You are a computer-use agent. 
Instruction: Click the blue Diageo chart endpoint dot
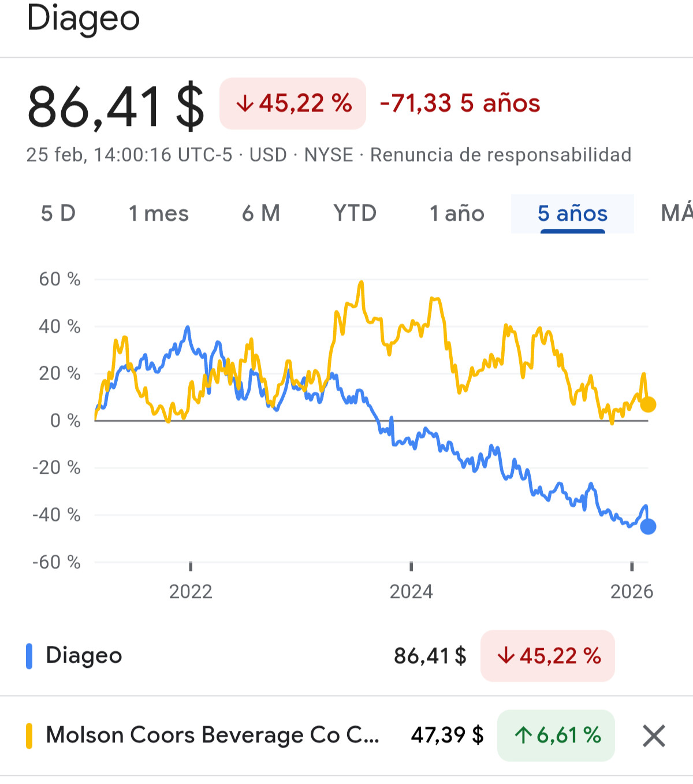coord(648,526)
